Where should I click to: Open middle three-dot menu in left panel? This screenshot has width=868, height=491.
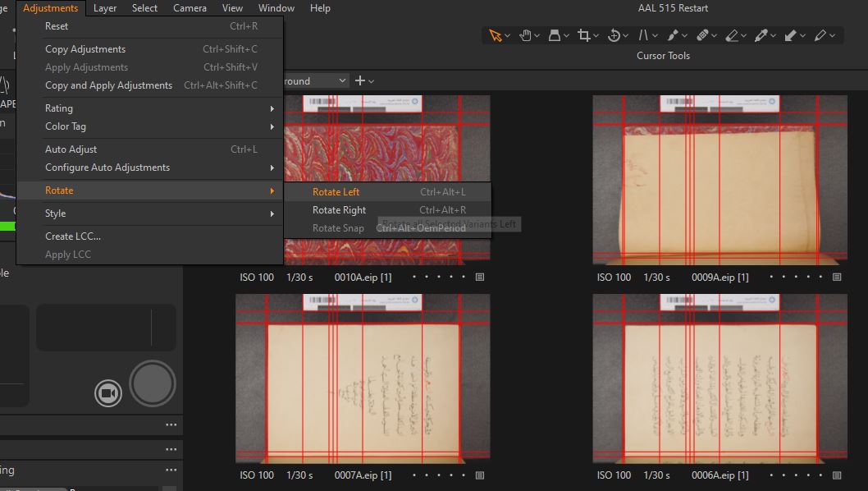click(171, 449)
